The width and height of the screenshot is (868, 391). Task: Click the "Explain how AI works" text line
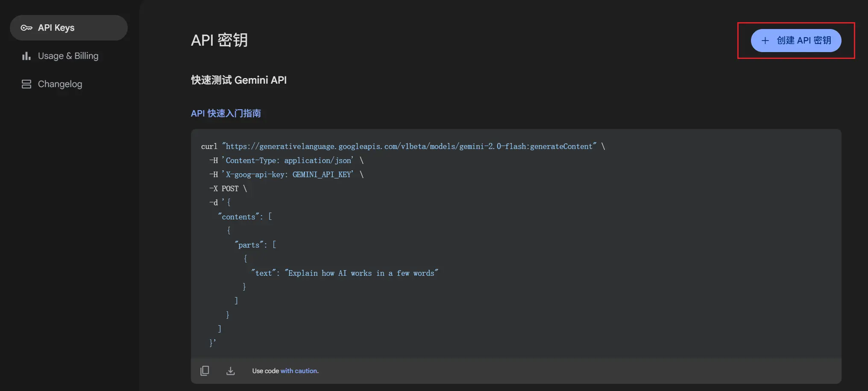[x=345, y=273]
